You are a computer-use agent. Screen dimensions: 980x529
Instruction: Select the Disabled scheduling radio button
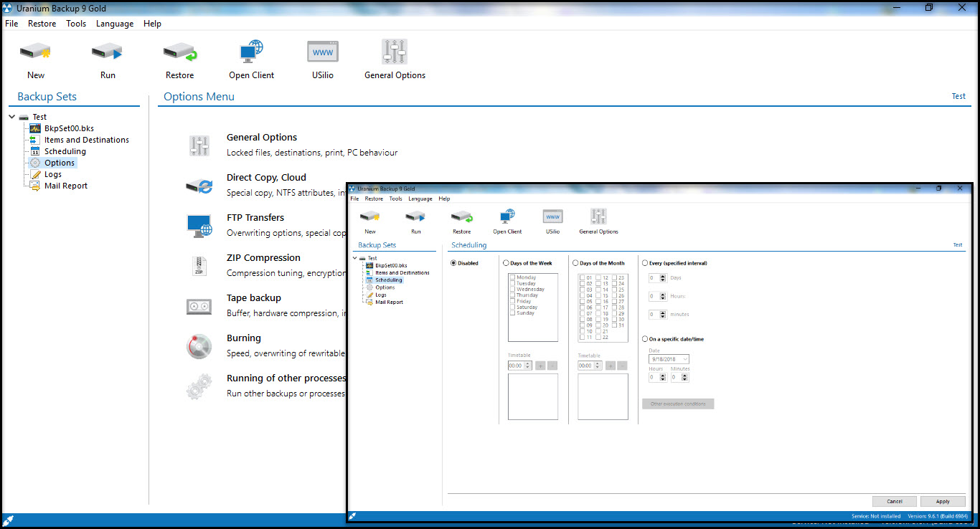pyautogui.click(x=453, y=263)
